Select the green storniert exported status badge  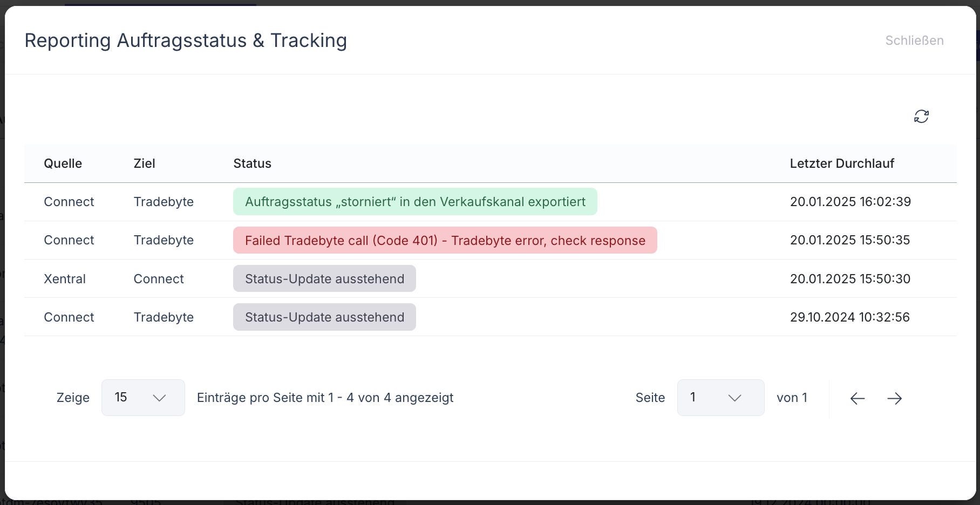coord(415,202)
